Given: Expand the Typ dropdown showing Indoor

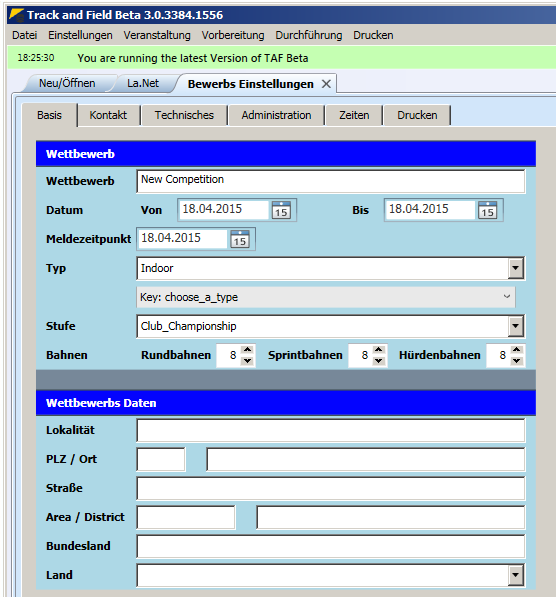Looking at the screenshot, I should [x=515, y=268].
